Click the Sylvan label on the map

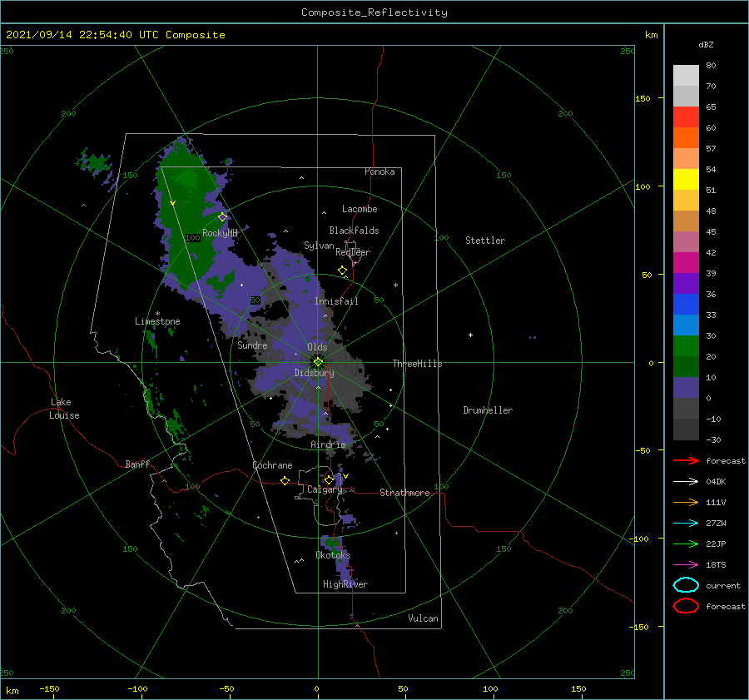click(319, 246)
